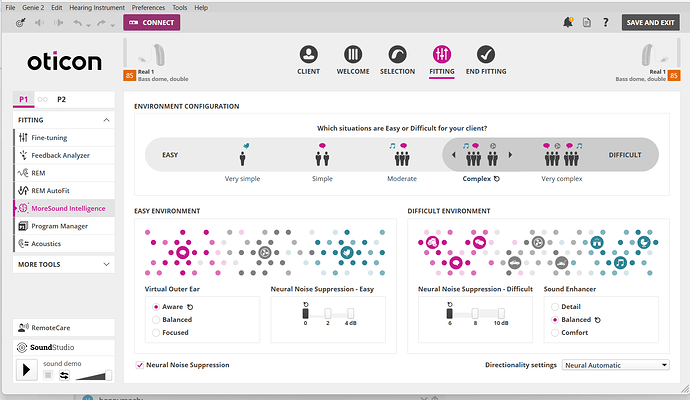Image resolution: width=690 pixels, height=400 pixels.
Task: Collapse the FITTING section
Action: pos(106,120)
